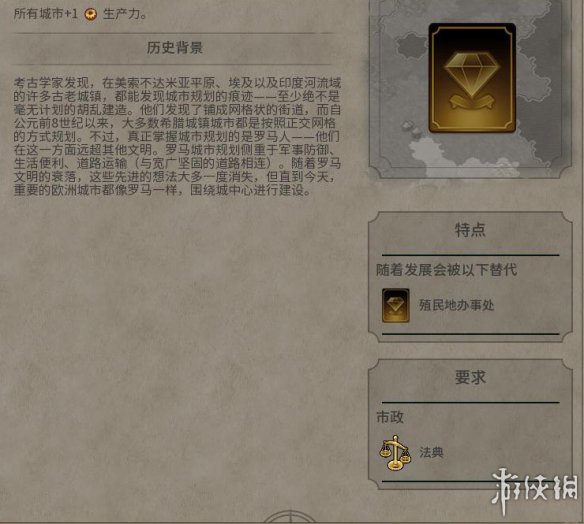
Task: Open the 法典 civic link
Action: pos(431,452)
